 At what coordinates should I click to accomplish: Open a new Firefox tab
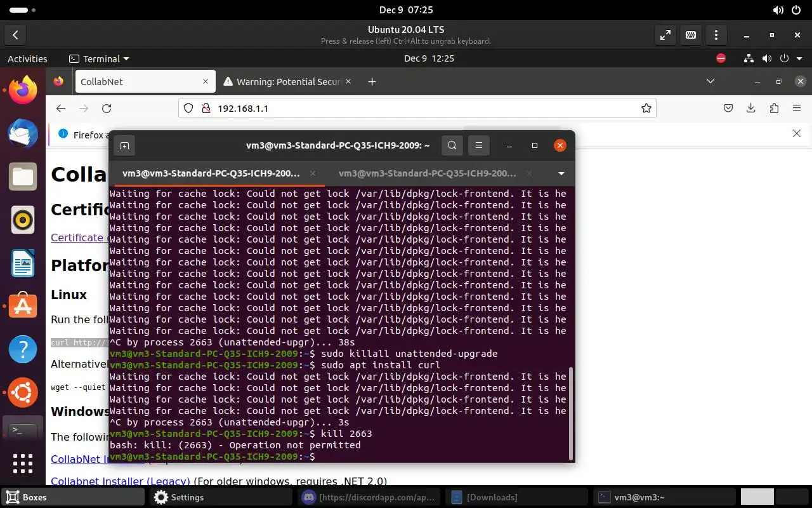(372, 82)
